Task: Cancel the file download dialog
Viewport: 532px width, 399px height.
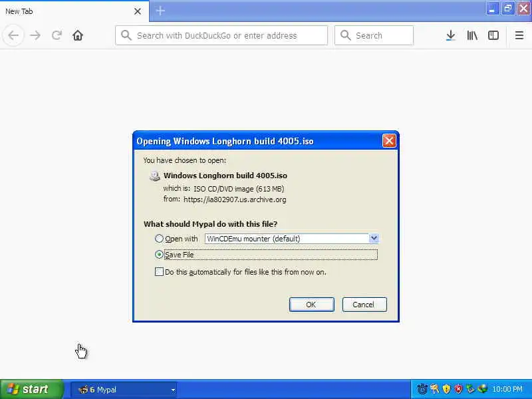Action: pyautogui.click(x=364, y=305)
